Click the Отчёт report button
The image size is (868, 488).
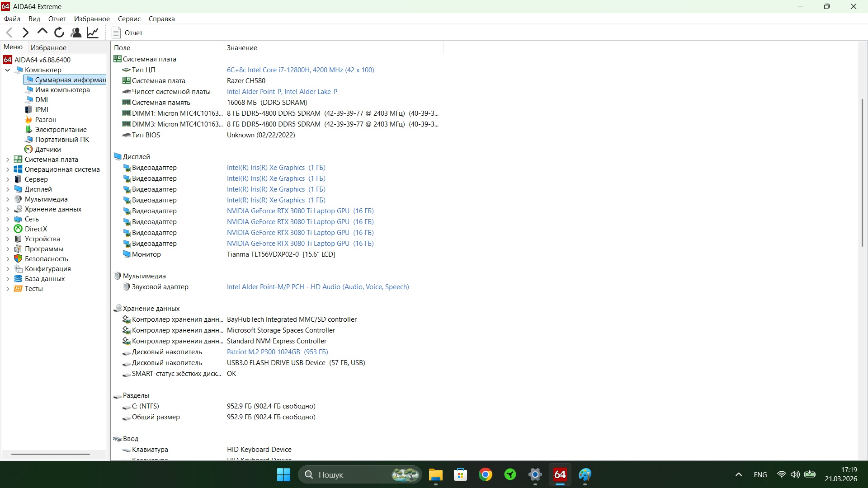click(x=127, y=33)
